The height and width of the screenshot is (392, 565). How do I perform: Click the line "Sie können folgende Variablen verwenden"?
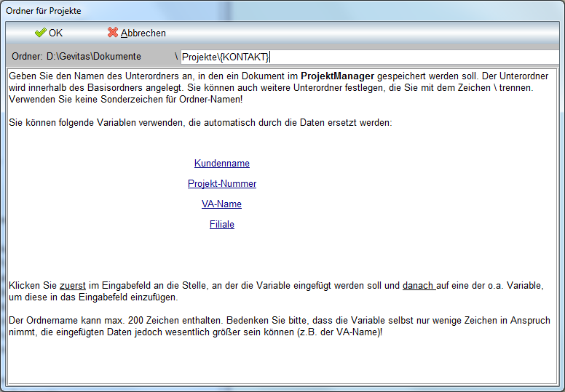[x=200, y=123]
